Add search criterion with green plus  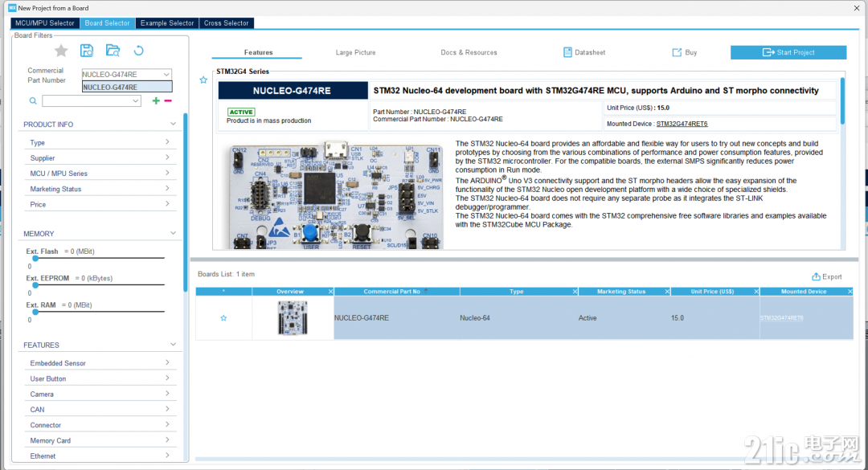pos(156,100)
